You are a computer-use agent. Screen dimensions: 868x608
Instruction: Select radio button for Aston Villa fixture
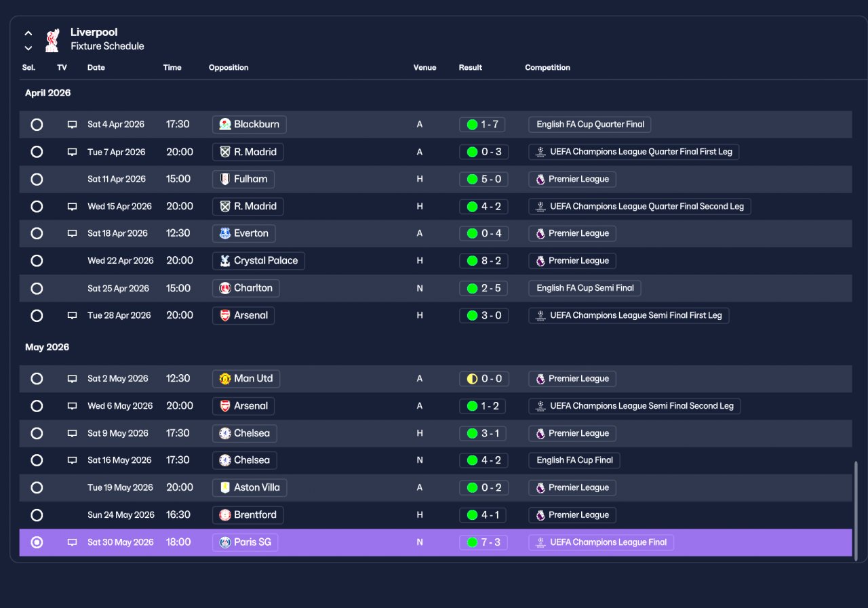pos(37,487)
